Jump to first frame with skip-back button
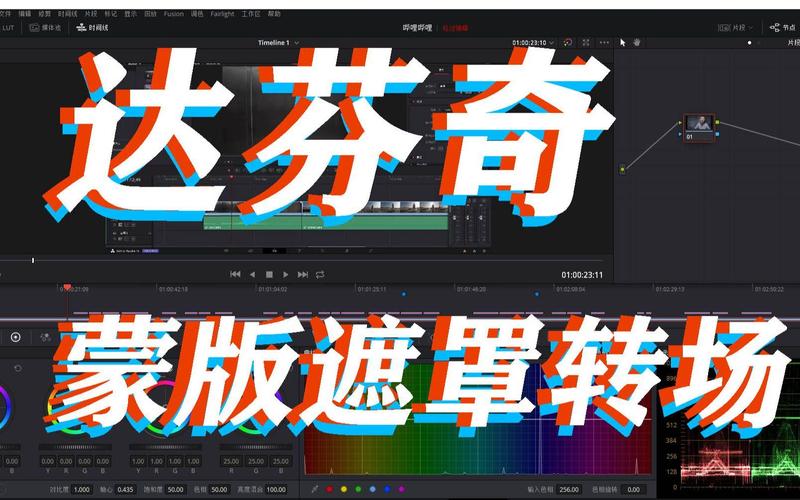This screenshot has width=800, height=500. point(235,274)
